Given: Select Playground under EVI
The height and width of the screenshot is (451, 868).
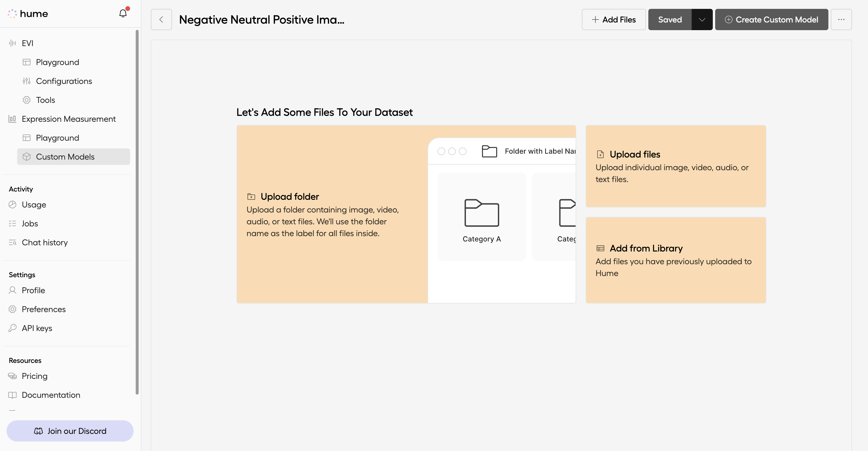Looking at the screenshot, I should 57,62.
